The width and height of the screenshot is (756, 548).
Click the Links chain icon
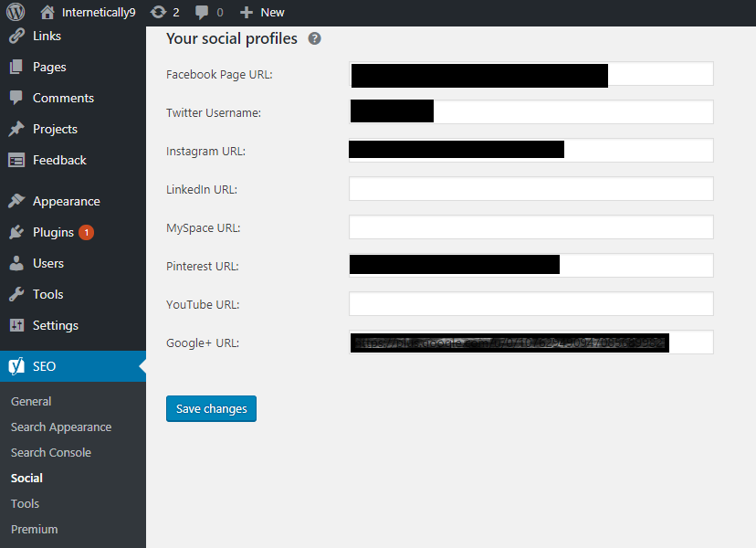coord(16,37)
